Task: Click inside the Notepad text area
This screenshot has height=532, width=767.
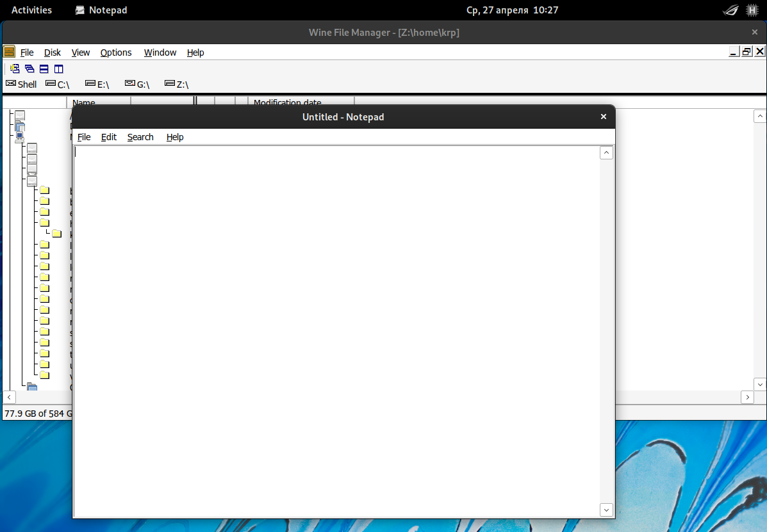Action: coord(336,331)
